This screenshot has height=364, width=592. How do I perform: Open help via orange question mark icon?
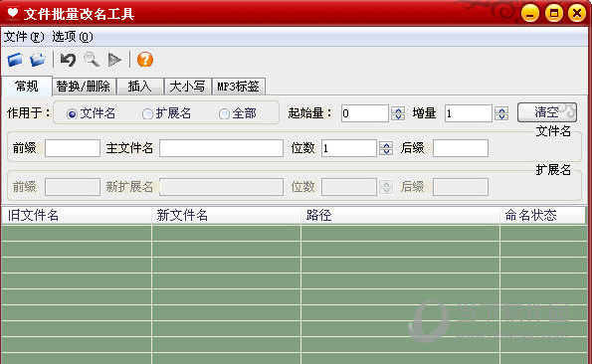[x=145, y=60]
